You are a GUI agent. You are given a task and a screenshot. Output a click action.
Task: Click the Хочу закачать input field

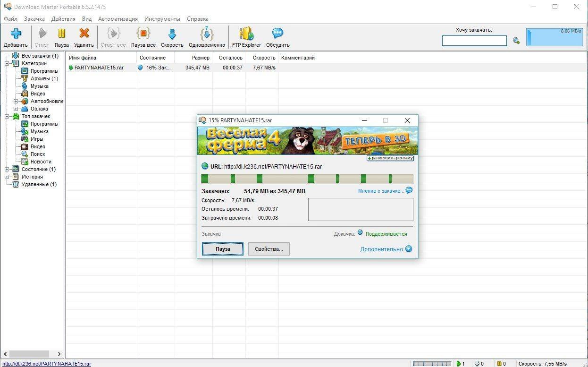(474, 41)
